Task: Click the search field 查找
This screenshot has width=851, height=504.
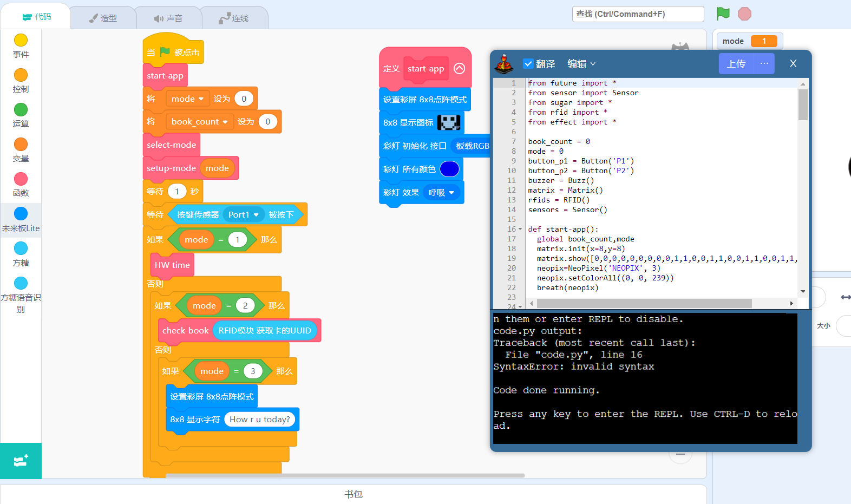Action: coord(638,14)
